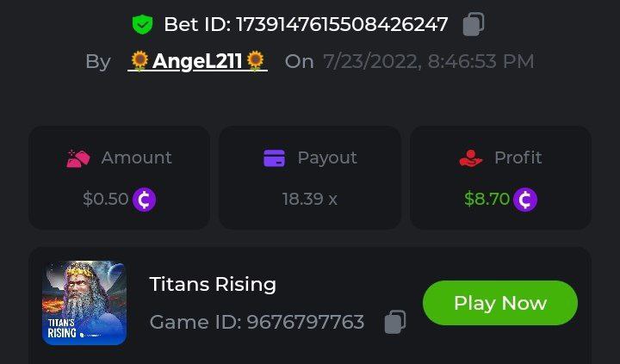This screenshot has height=364, width=620.
Task: Click the purple Payout card icon
Action: 274,158
